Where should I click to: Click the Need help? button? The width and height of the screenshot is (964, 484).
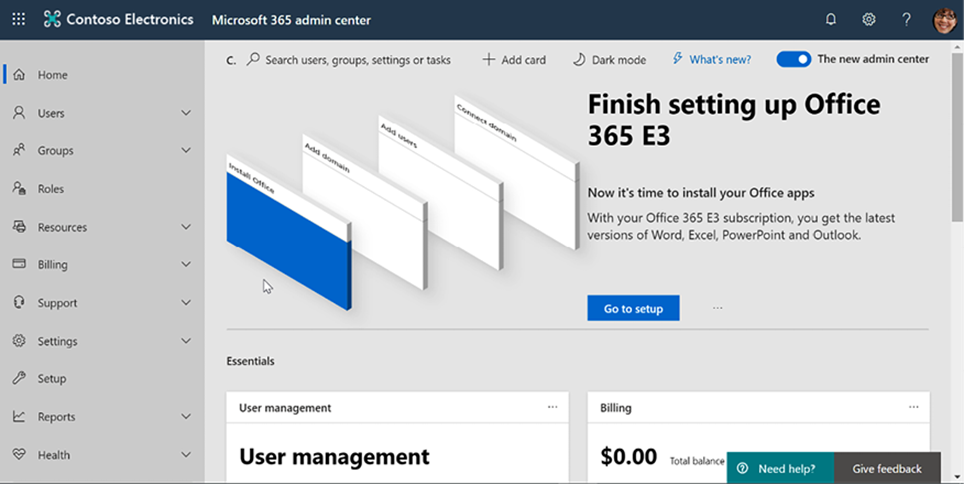[780, 469]
